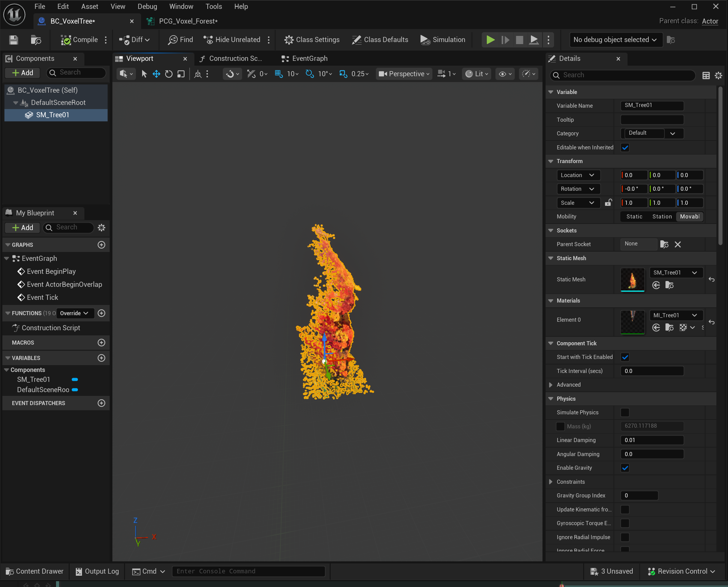Click the Compile blueprint icon
Image resolution: width=728 pixels, height=587 pixels.
click(x=66, y=40)
